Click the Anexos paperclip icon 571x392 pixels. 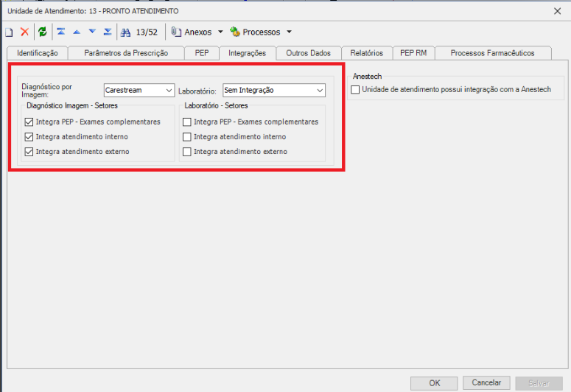176,32
